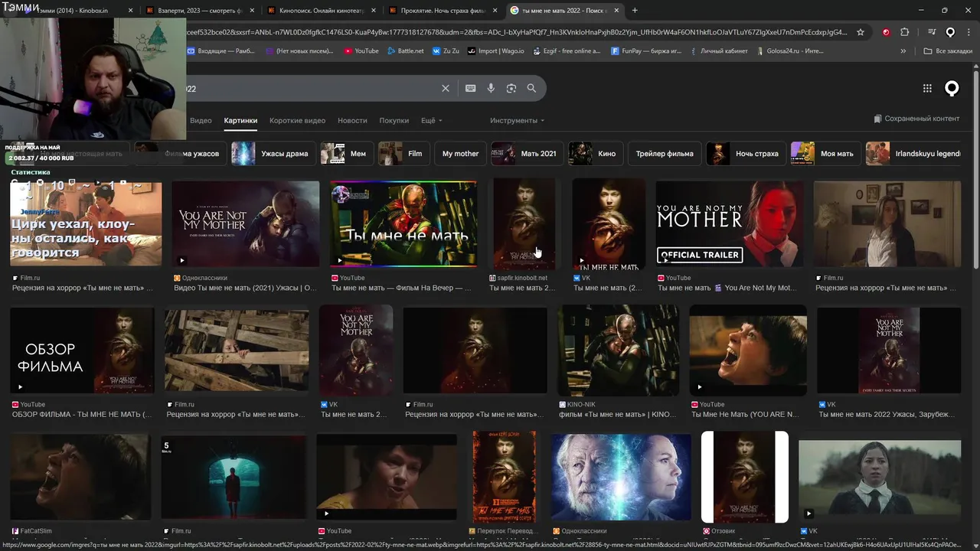Expand the 'Инструменты' search tools dropdown

coord(518,120)
